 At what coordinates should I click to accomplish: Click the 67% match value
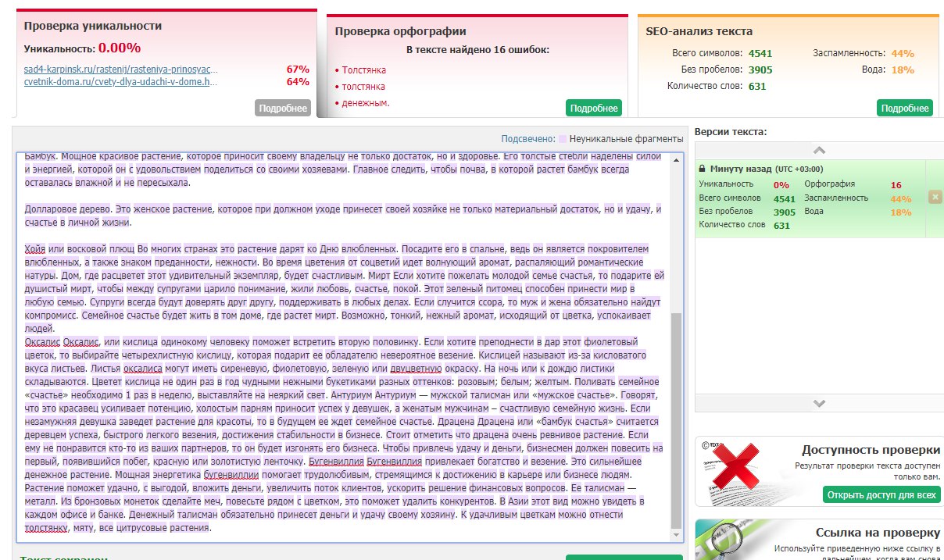pos(298,69)
